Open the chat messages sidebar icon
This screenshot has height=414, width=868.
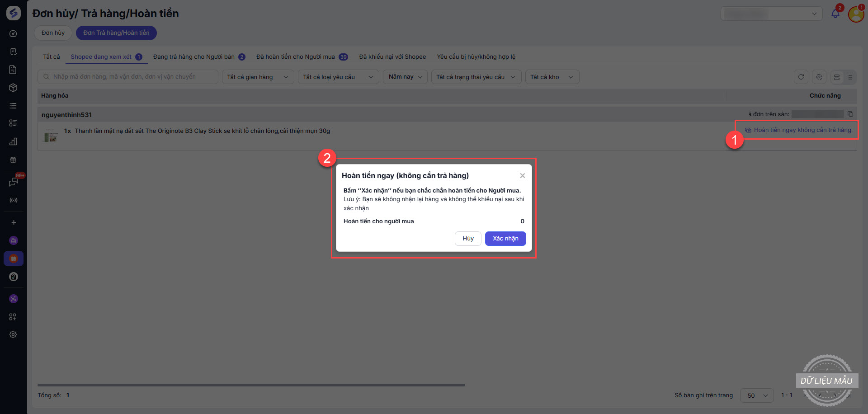(13, 182)
